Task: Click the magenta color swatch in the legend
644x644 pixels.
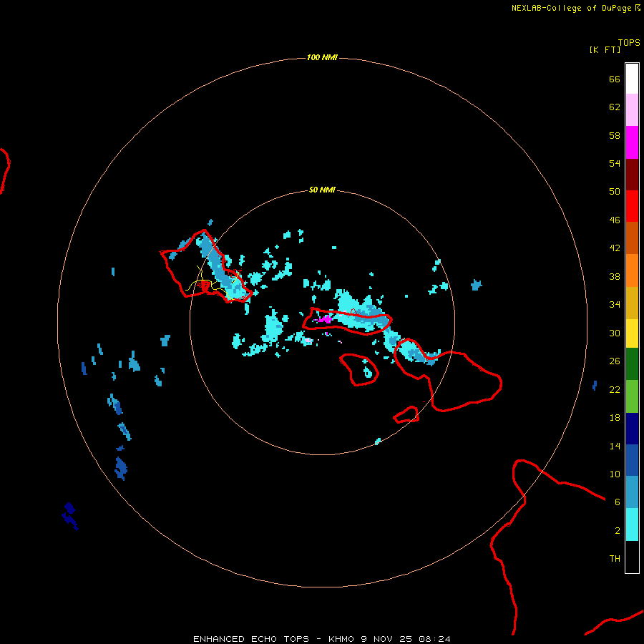Action: click(632, 142)
